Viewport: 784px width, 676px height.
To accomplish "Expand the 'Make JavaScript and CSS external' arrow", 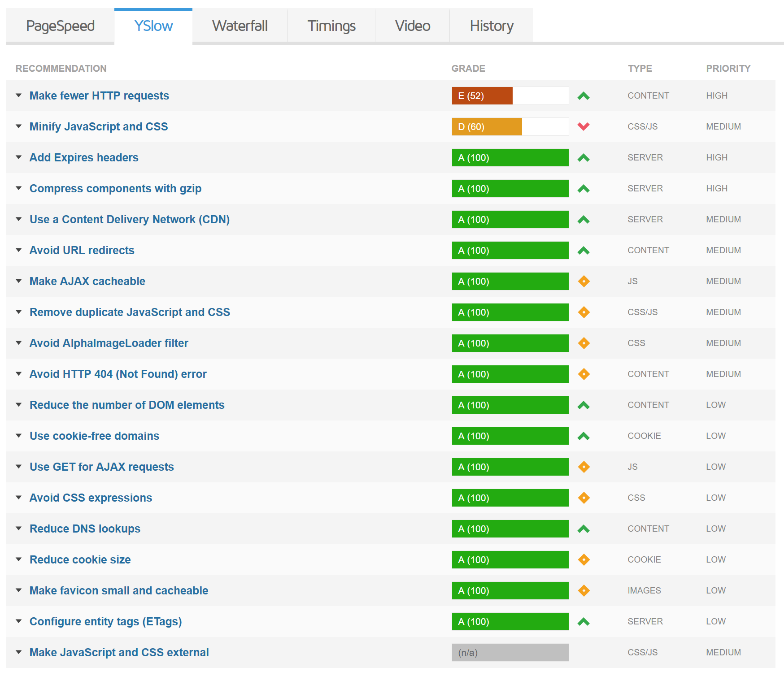I will click(x=19, y=652).
